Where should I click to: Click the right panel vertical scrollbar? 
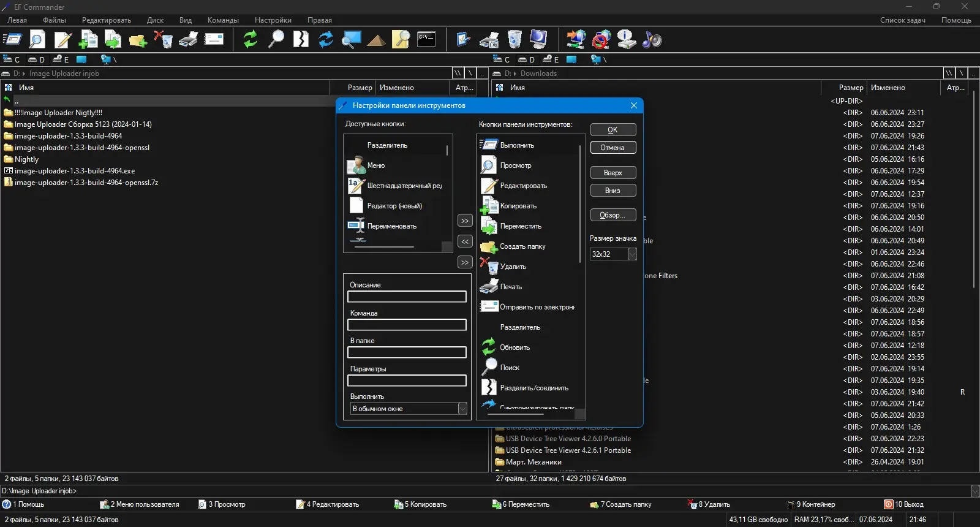(x=974, y=190)
